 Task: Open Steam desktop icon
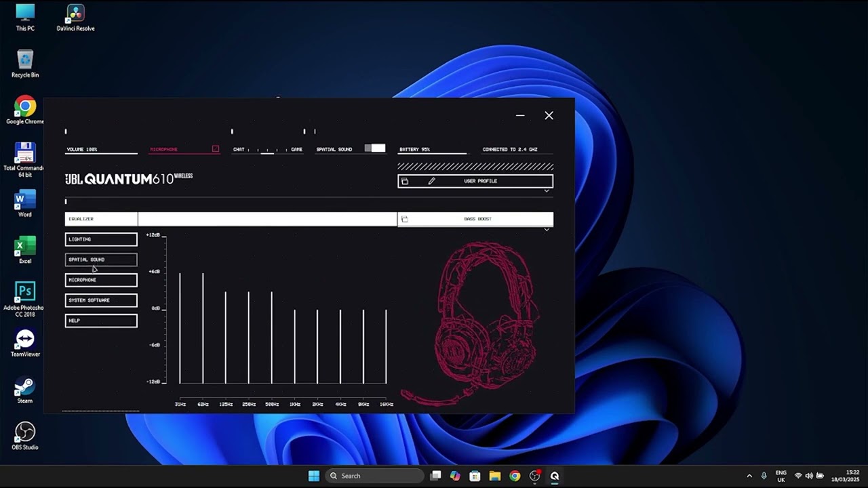click(25, 390)
